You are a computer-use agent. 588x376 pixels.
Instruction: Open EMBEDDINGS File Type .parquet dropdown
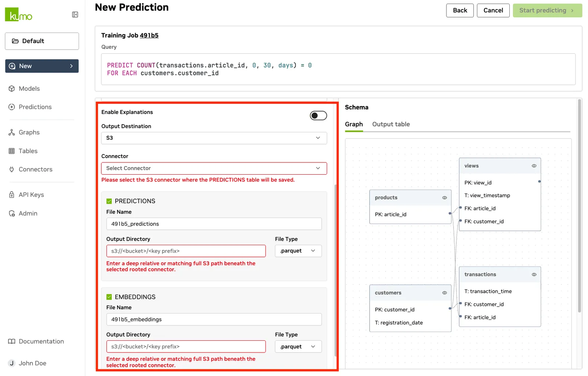coord(298,347)
